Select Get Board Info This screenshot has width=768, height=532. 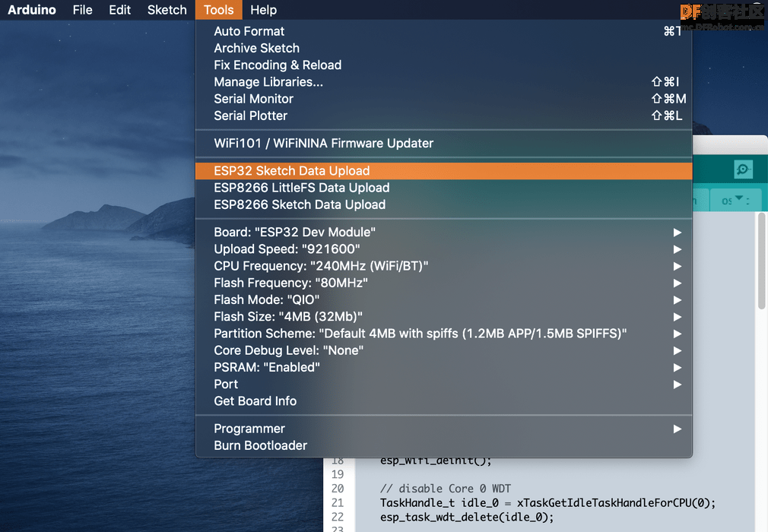coord(444,401)
